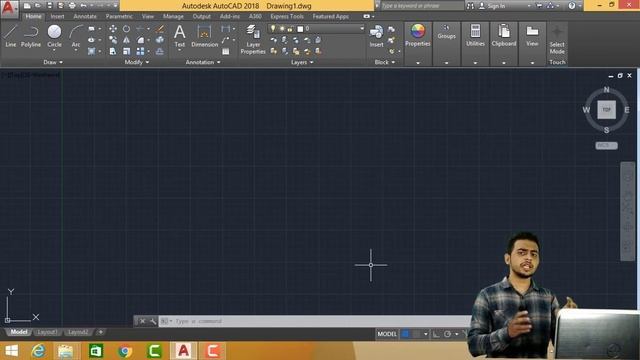The height and width of the screenshot is (360, 640).
Task: Click the layer color swatch in Layers panel
Action: [300, 29]
